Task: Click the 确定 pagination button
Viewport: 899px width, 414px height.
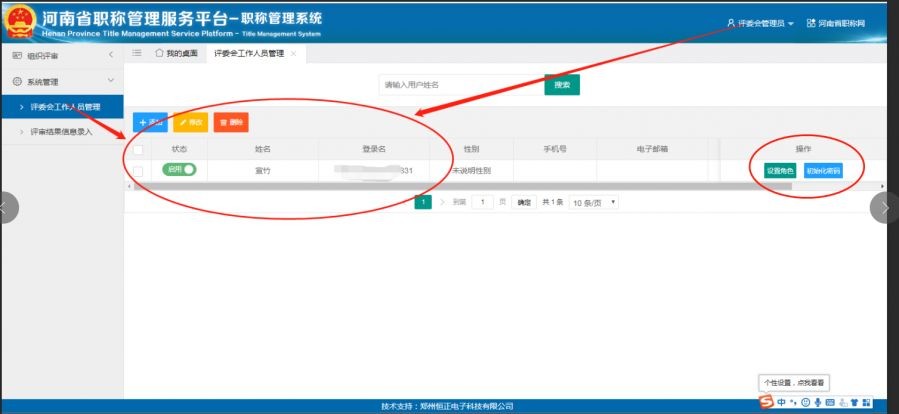Action: click(x=524, y=202)
